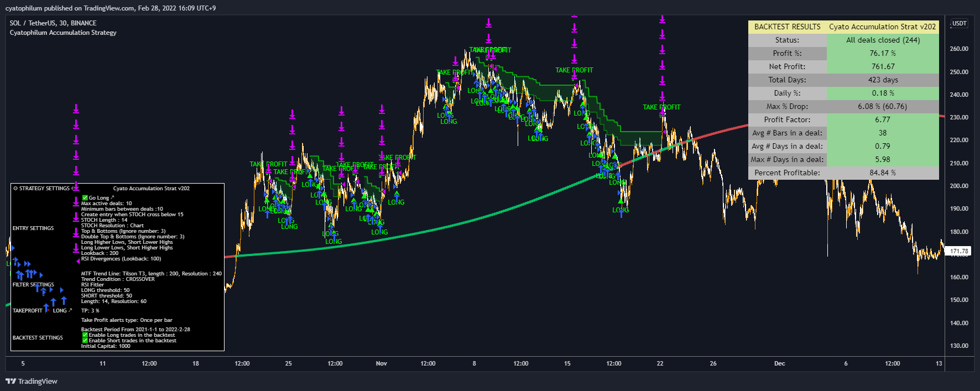Click the STRATEGY SETTINGS heading in settings panel
This screenshot has height=391, width=980.
(x=44, y=189)
